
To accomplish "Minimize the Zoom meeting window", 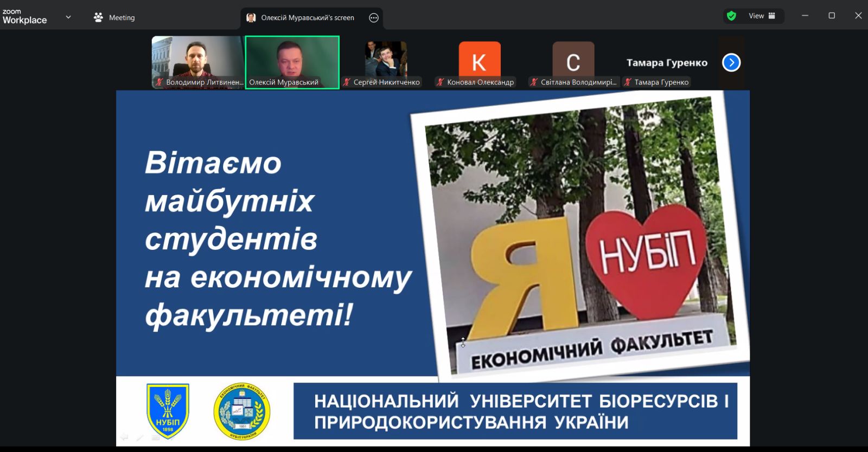I will tap(805, 16).
